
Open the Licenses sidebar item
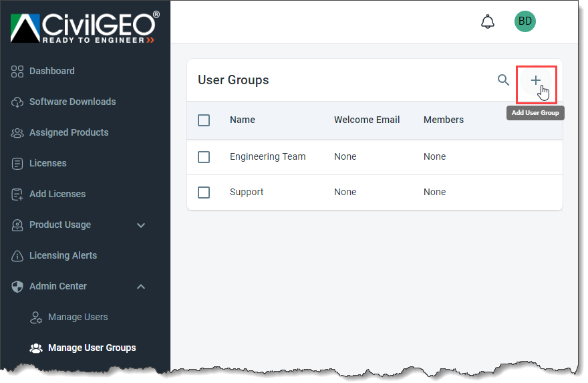click(x=47, y=164)
